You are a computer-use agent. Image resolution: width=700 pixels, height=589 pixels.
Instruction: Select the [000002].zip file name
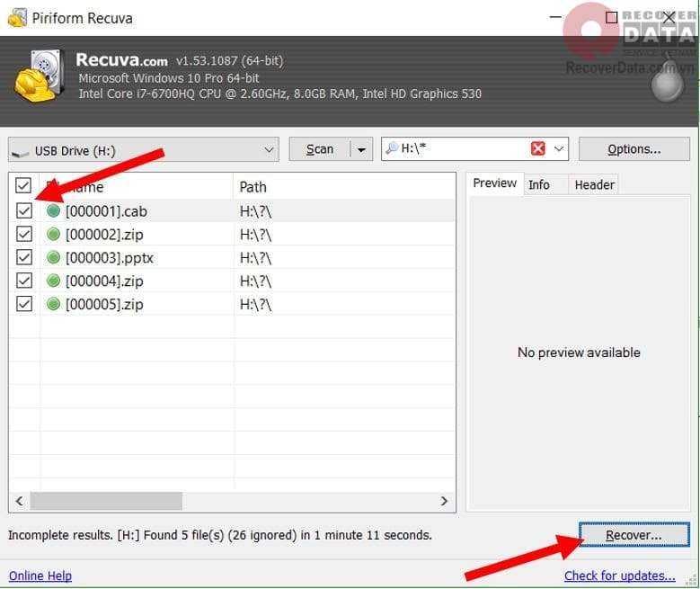(x=104, y=234)
